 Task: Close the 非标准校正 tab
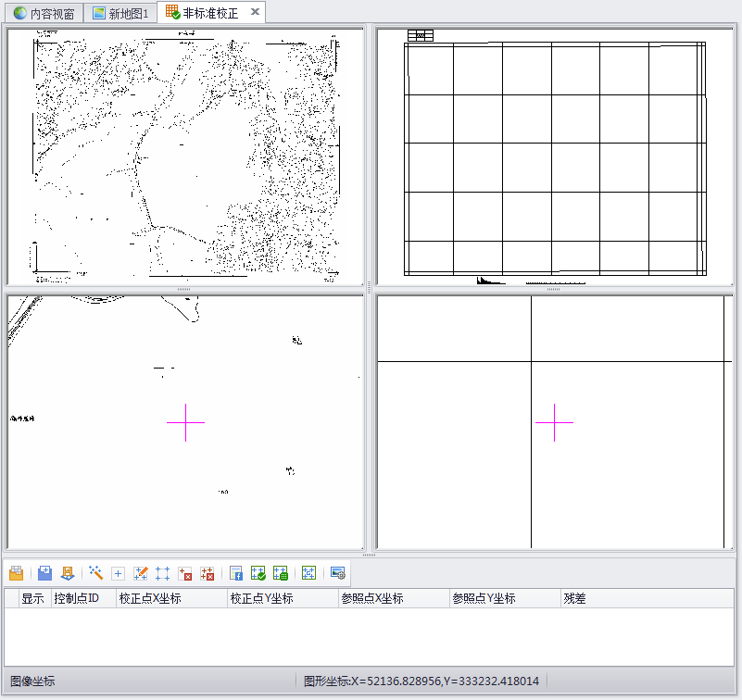tap(256, 12)
